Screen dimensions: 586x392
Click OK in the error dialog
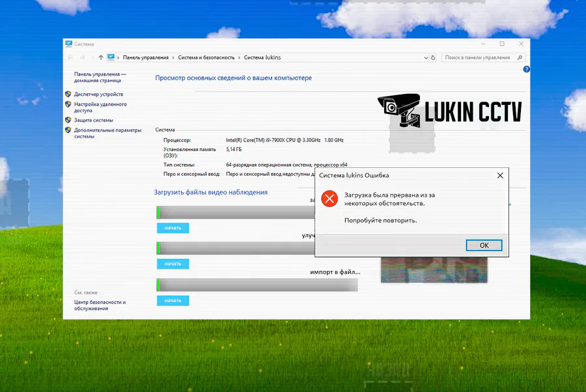tap(484, 245)
